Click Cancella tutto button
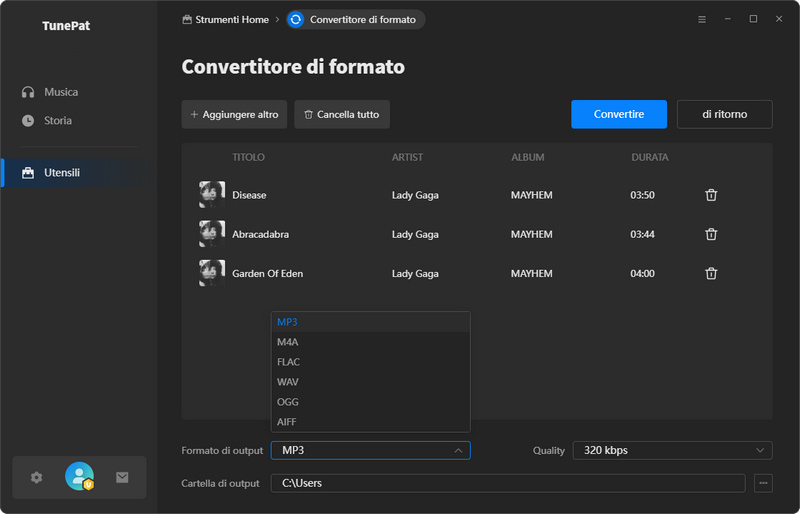 click(x=342, y=114)
